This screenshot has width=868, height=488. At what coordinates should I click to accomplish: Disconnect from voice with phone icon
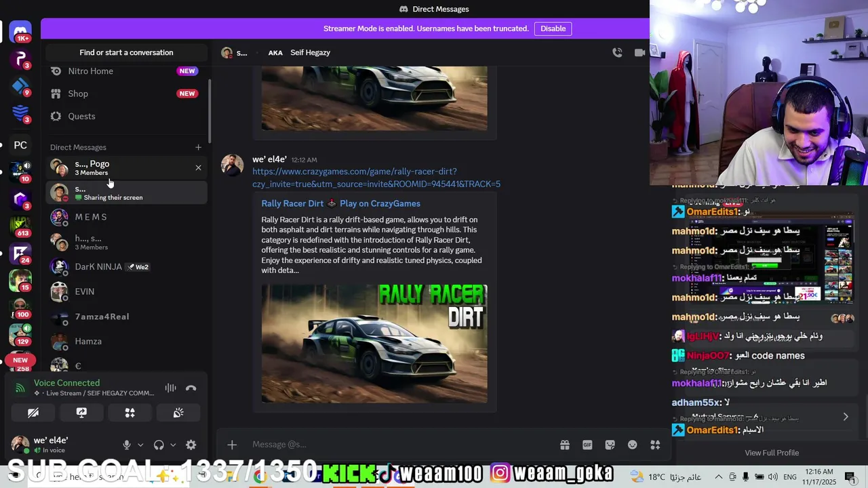coord(191,388)
